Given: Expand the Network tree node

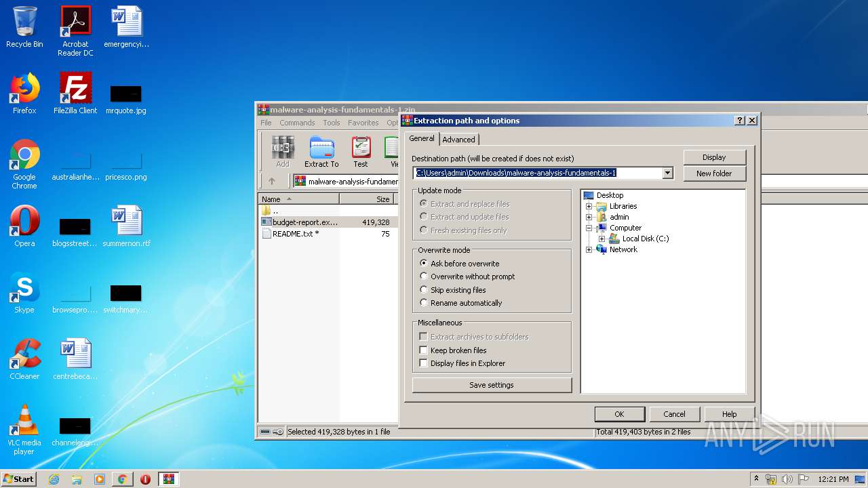Looking at the screenshot, I should (589, 249).
